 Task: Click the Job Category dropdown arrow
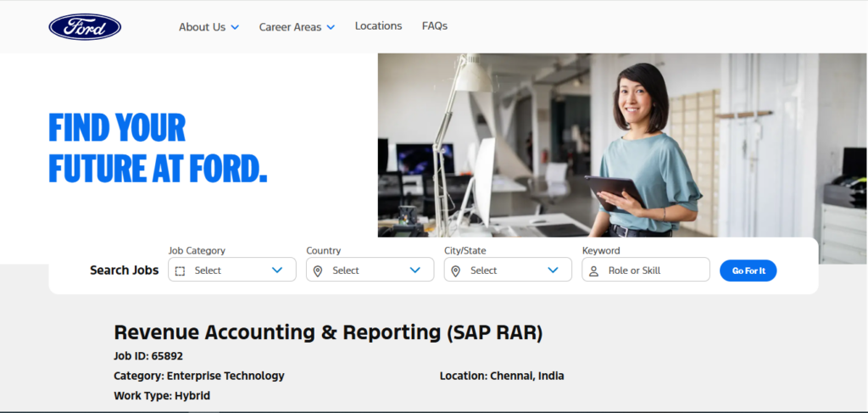[277, 271]
